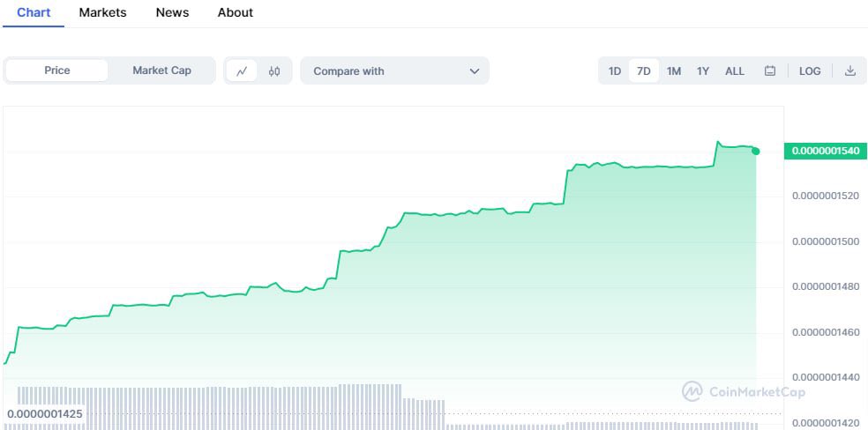Click the 0.0000001500 axis label

(x=826, y=241)
